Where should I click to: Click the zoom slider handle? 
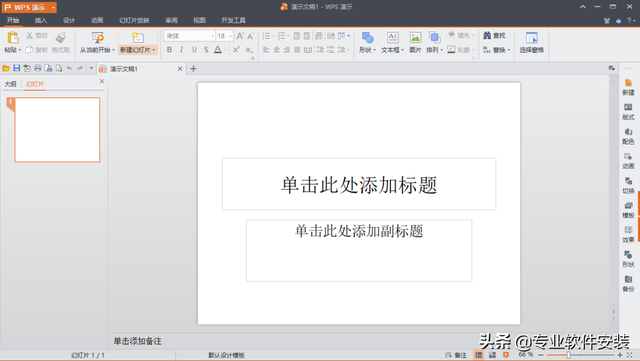coord(568,355)
